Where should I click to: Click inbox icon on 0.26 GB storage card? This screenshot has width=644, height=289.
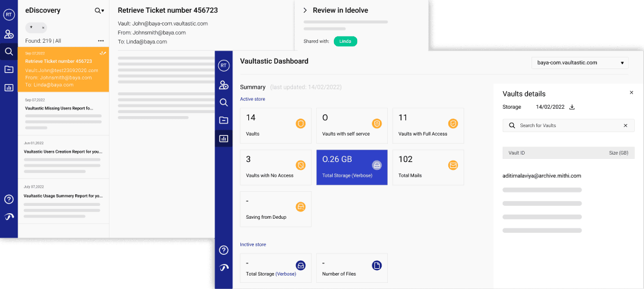tap(377, 165)
